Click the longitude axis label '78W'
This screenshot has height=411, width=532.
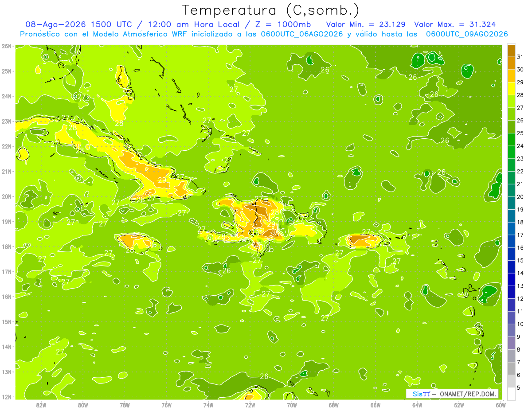click(x=125, y=405)
